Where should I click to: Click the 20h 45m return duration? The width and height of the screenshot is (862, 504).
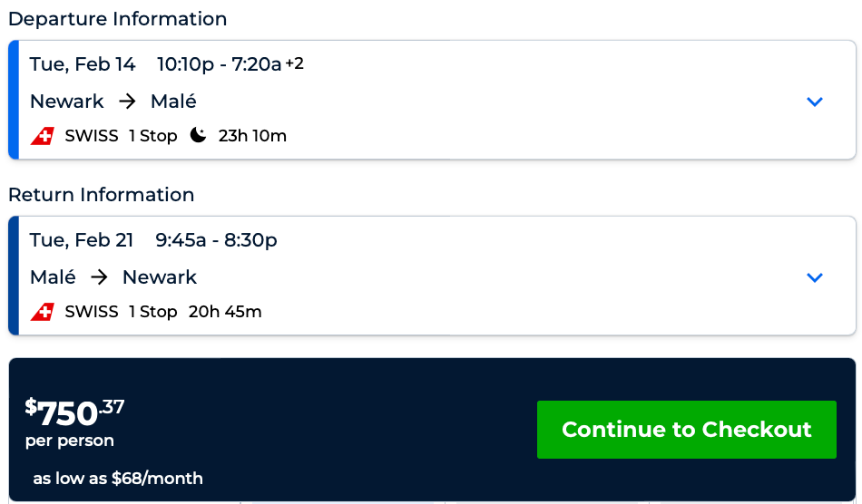pyautogui.click(x=225, y=312)
